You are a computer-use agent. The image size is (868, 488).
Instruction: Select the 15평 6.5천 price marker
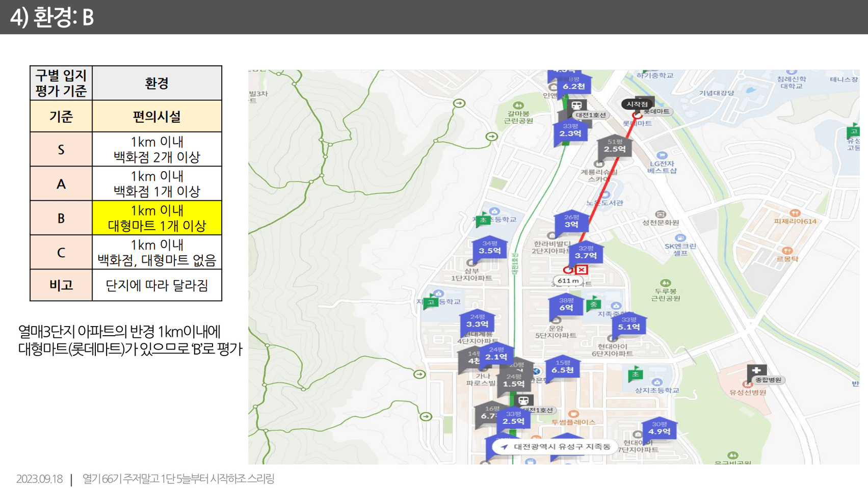pyautogui.click(x=563, y=368)
